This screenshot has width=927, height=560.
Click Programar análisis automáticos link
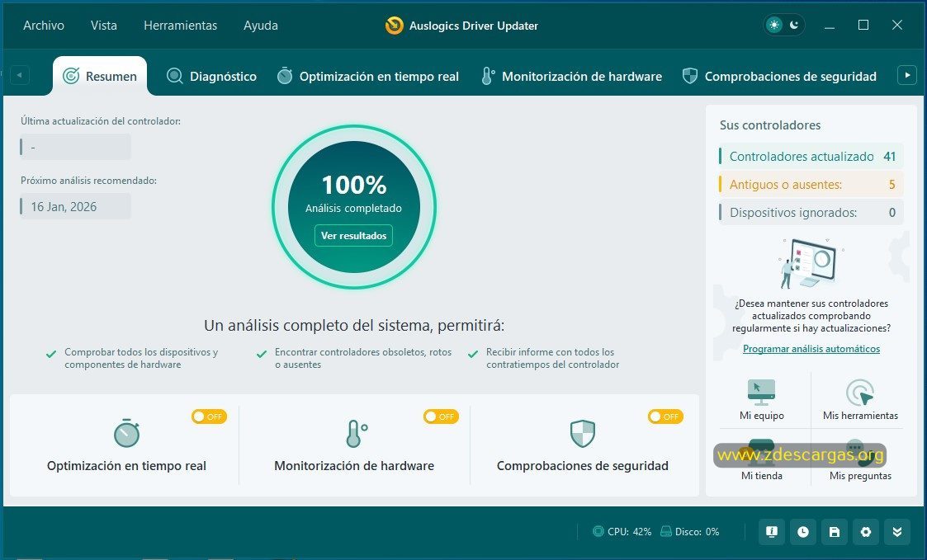[811, 349]
